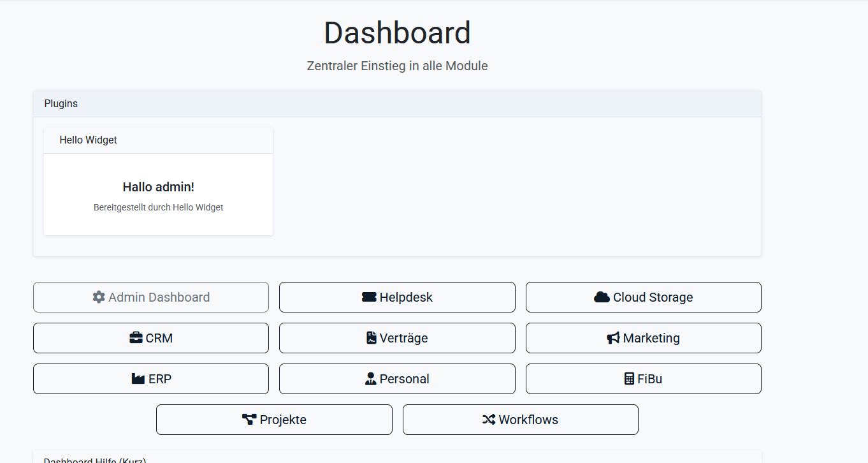
Task: Open the Personal module
Action: 397,378
